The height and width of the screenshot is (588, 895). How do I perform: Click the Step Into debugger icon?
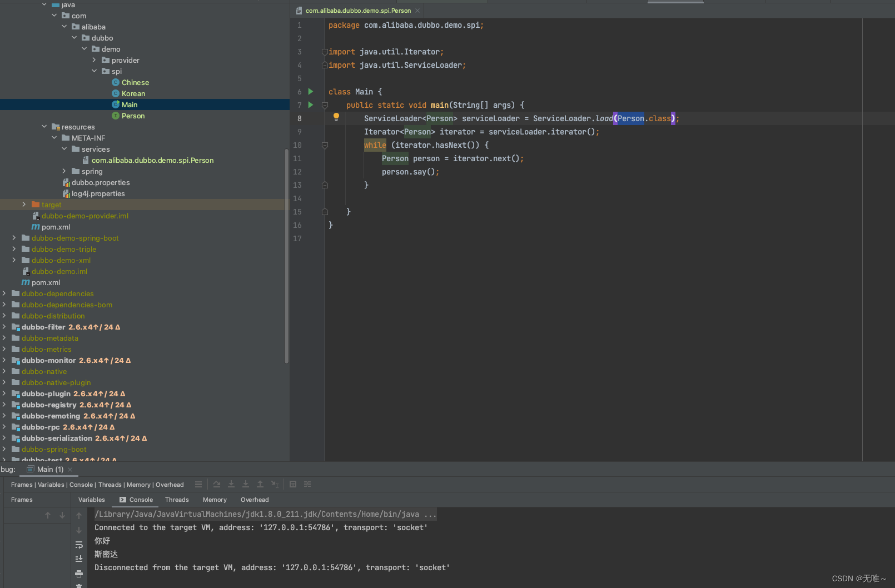[x=231, y=485]
